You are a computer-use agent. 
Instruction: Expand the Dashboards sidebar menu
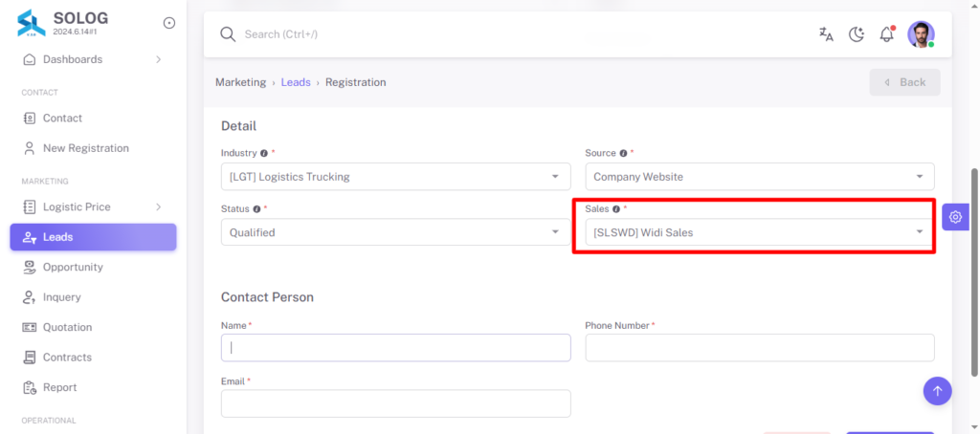[x=93, y=59]
